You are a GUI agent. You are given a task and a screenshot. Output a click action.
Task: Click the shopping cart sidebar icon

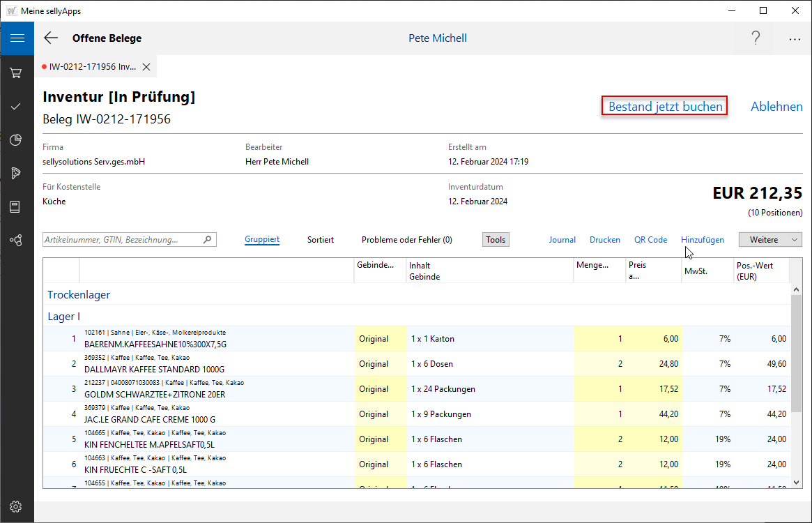(x=16, y=73)
